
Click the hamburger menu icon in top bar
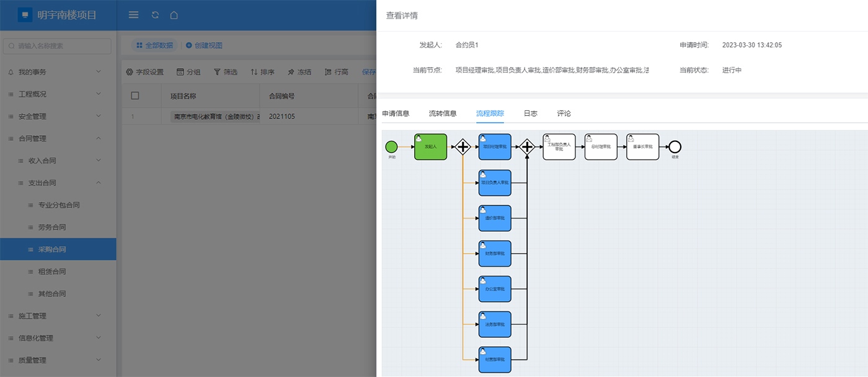133,15
